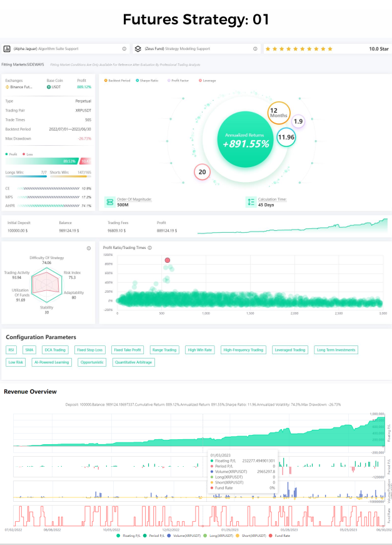Click the Calculation Time icon

click(251, 202)
